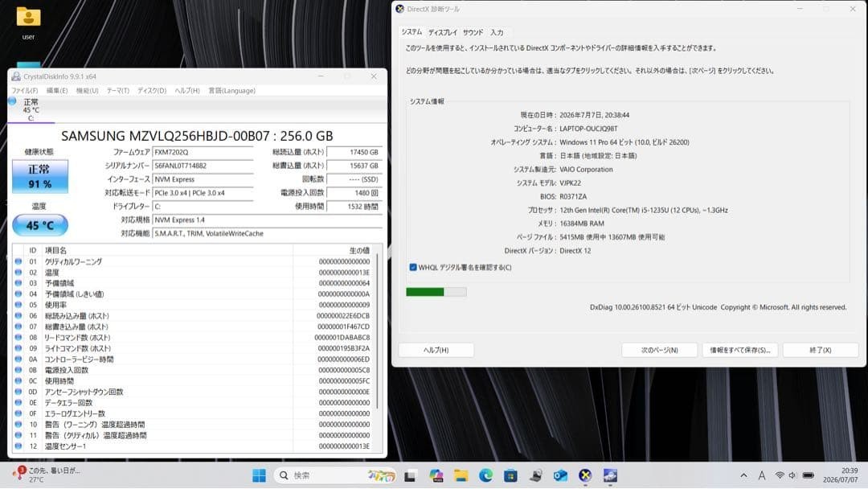
Task: Select the 0D アンセーフシャットダウン回数 row
Action: (x=193, y=392)
